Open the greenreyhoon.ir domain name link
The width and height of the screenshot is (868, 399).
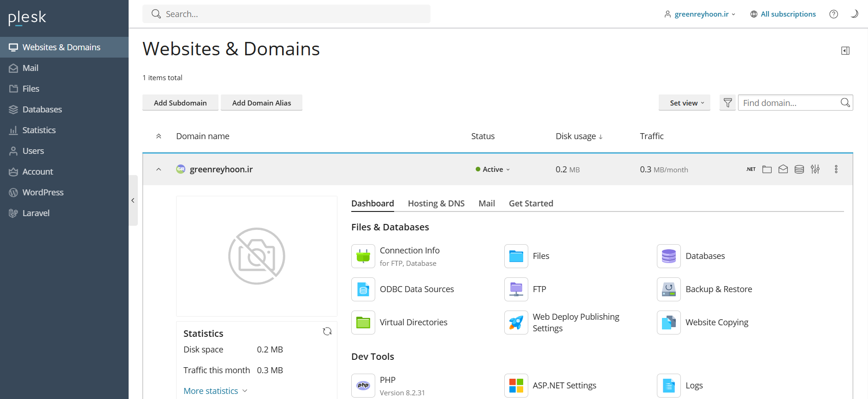tap(221, 169)
